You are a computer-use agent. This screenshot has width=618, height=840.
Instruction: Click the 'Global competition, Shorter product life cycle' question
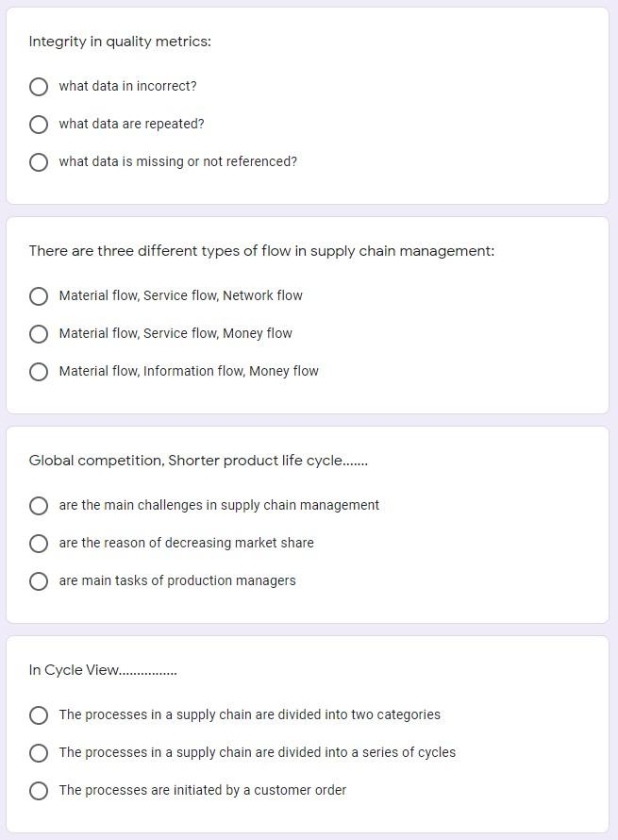tap(198, 460)
